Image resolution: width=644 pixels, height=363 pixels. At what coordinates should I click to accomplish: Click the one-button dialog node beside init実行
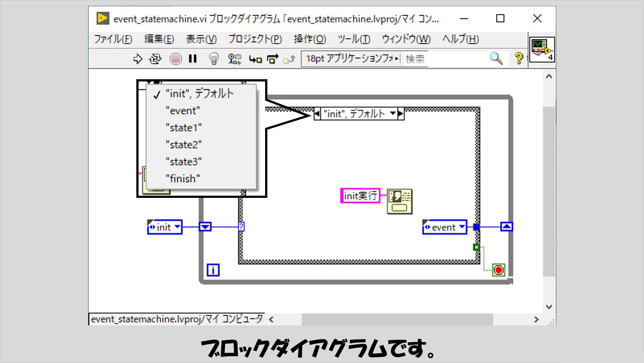399,201
